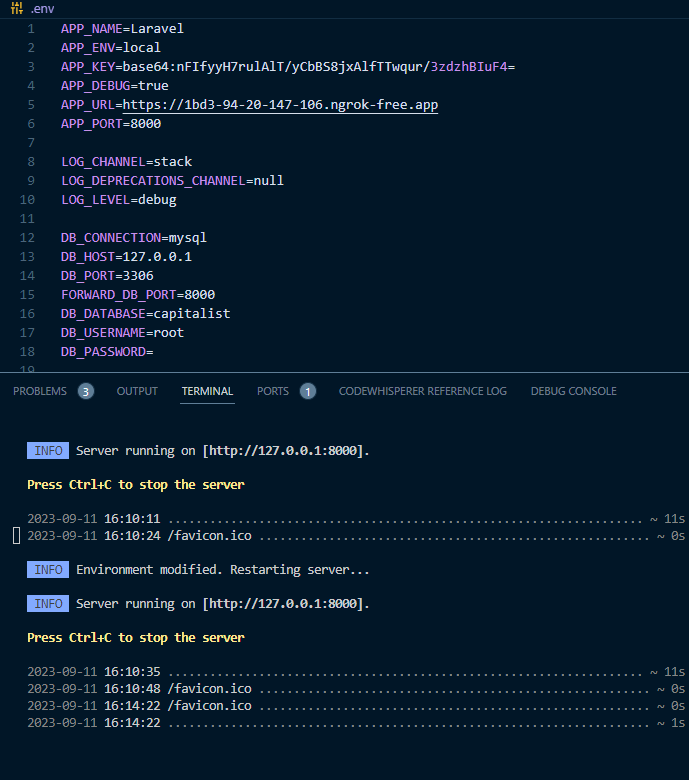Click line number 18 in the gutter
This screenshot has height=780, width=689.
pyautogui.click(x=27, y=352)
